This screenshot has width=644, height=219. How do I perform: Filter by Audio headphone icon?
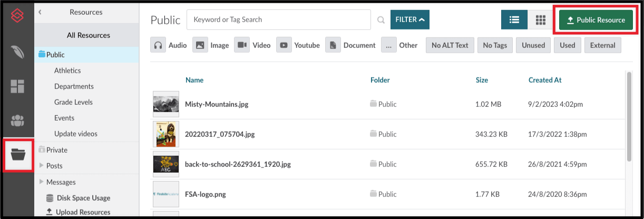click(158, 45)
